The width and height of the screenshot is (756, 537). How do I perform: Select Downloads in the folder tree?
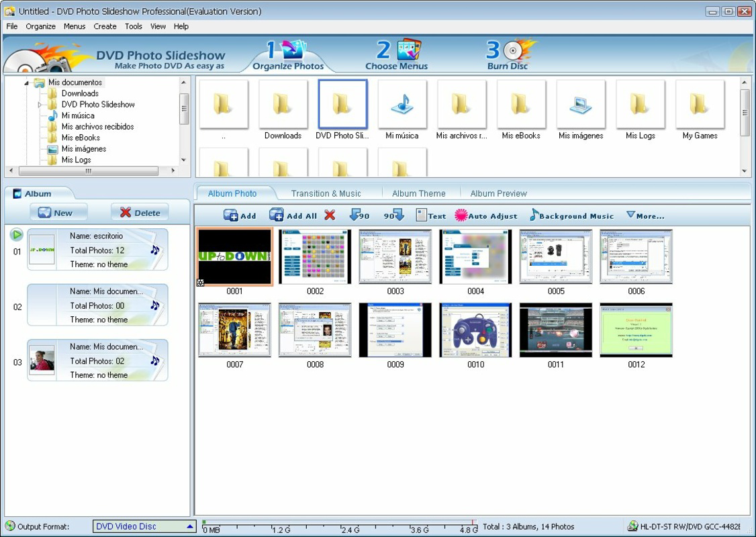click(80, 93)
